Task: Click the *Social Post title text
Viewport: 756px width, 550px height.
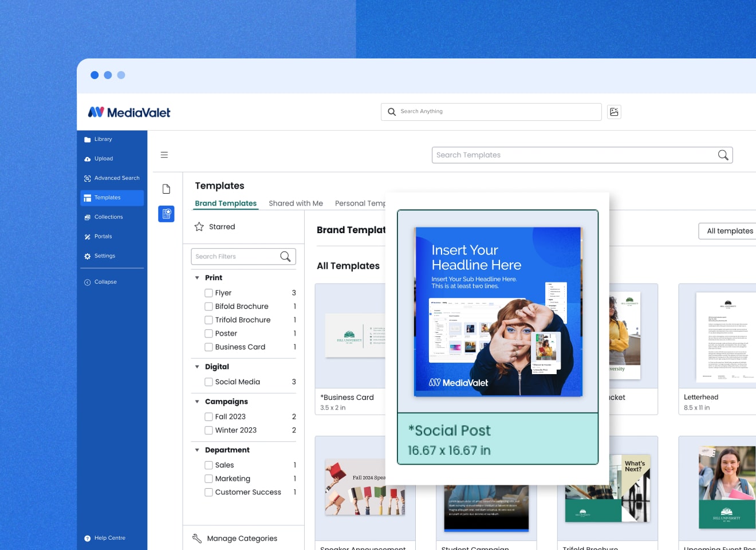Action: [x=450, y=430]
